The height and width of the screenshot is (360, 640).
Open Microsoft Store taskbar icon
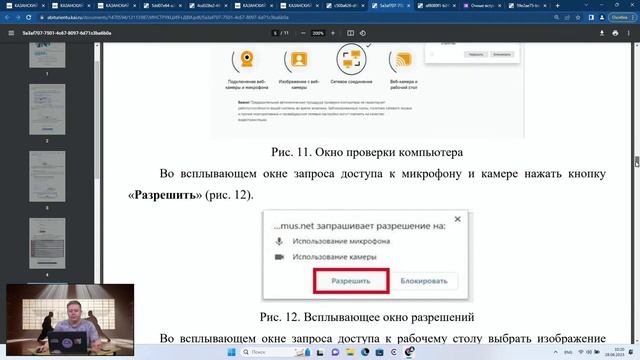(379, 352)
